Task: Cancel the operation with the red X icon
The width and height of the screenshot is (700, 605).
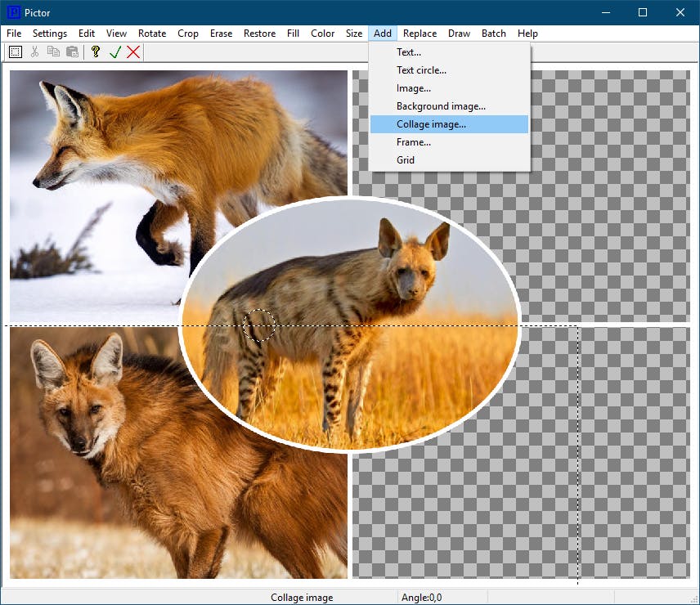Action: click(x=133, y=52)
